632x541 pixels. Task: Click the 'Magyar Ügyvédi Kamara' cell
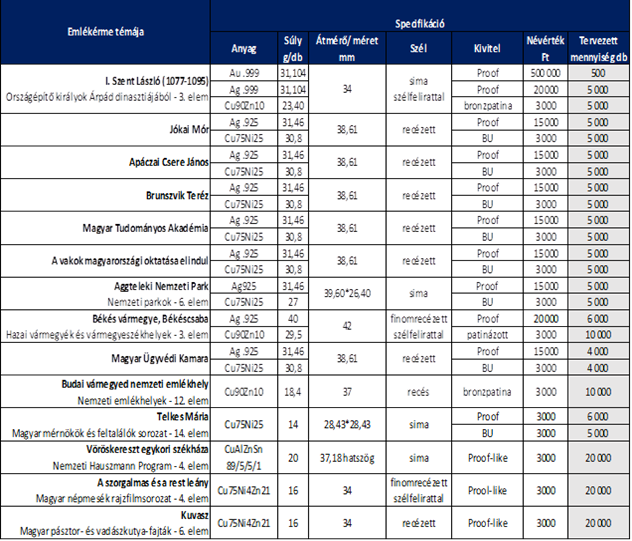105,359
